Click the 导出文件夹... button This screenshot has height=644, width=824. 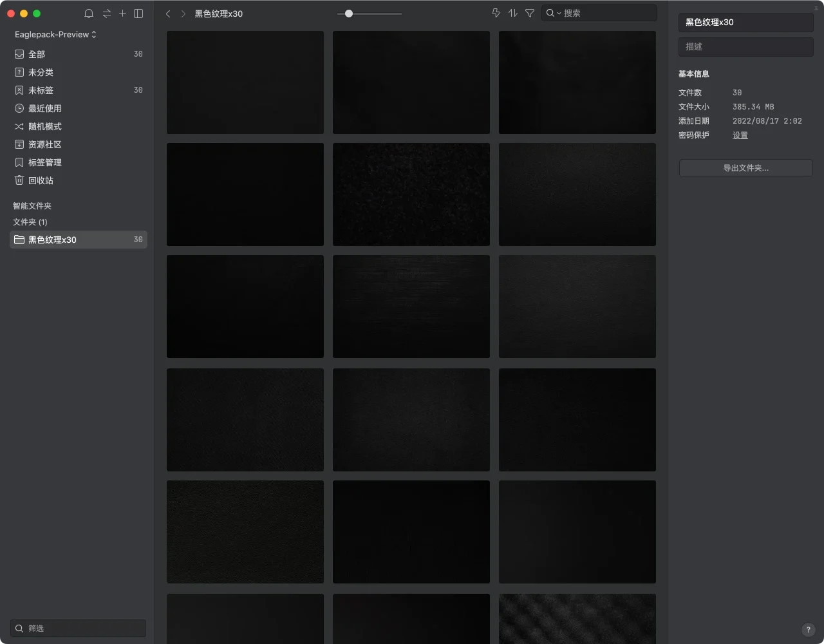[x=745, y=168]
